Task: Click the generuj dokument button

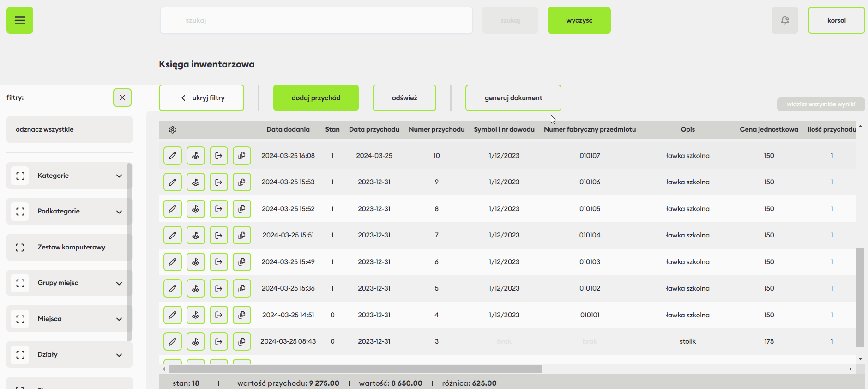Action: click(513, 98)
